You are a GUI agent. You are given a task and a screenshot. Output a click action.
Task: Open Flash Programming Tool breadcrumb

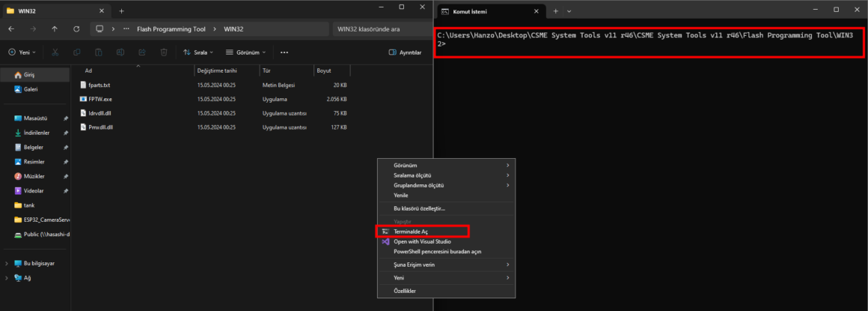[171, 28]
